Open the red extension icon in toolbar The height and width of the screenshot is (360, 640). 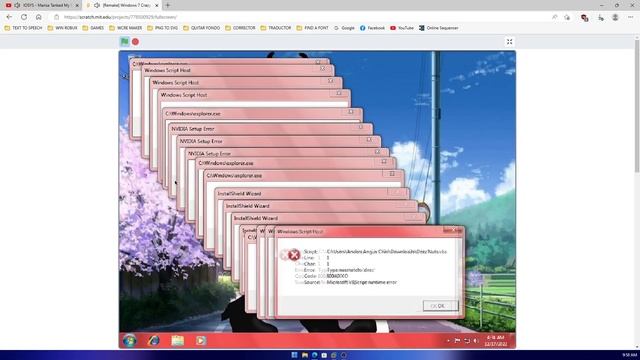tap(584, 18)
